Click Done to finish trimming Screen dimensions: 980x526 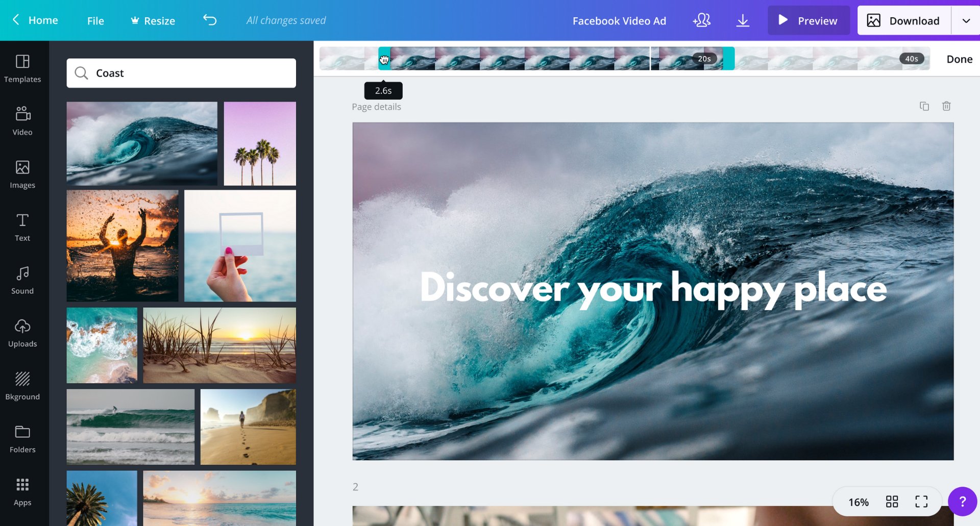[x=959, y=59]
